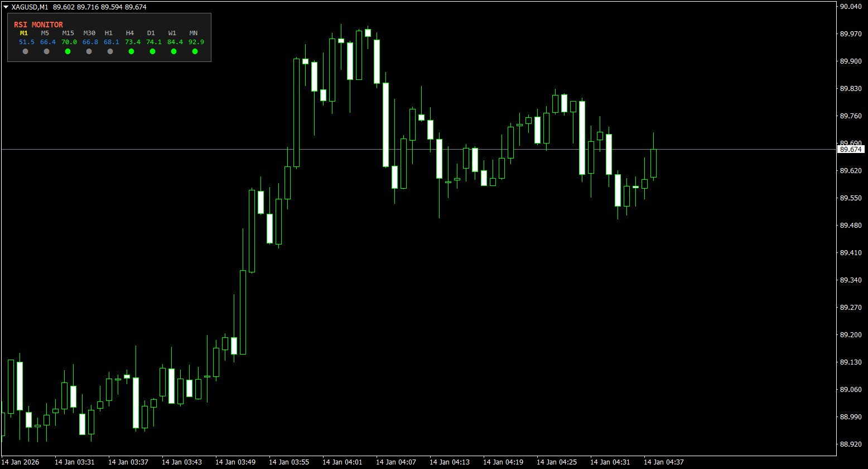Click the gray M1 indicator dot
The image size is (868, 469).
click(25, 51)
